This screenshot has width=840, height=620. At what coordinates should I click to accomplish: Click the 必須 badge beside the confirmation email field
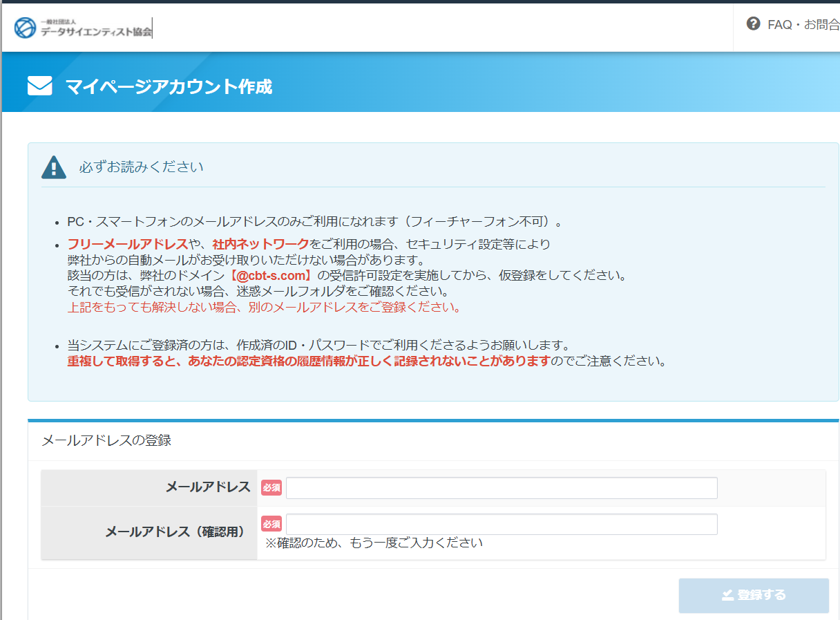(271, 524)
